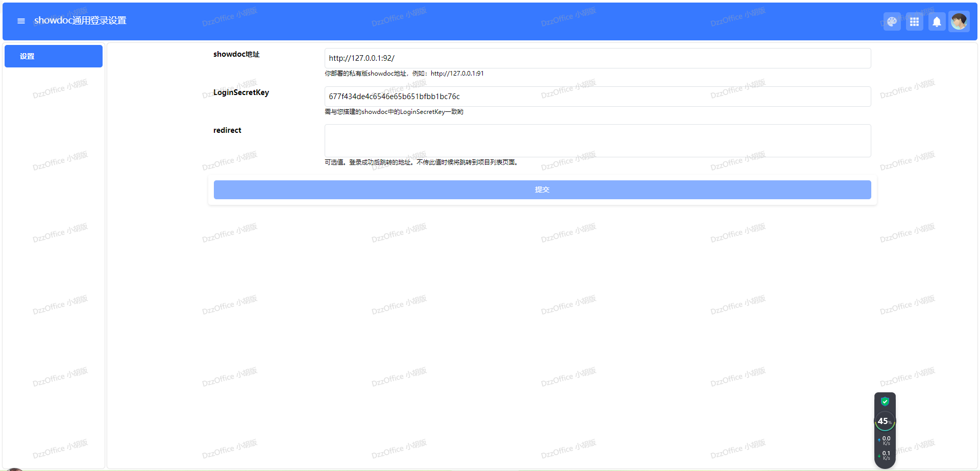Click hint about matching LoginSecretKey
Image resolution: width=980 pixels, height=471 pixels.
click(394, 112)
